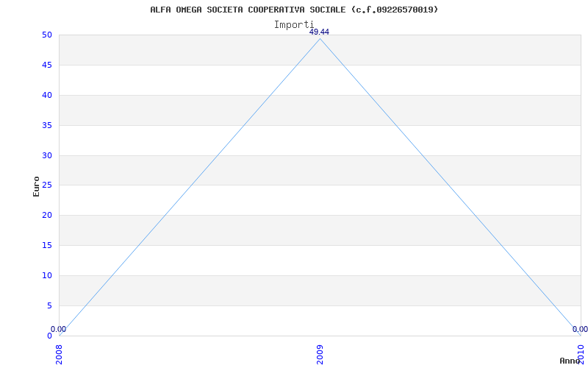Image resolution: width=588 pixels, height=368 pixels.
Task: Select the 2010 x-axis year label
Action: (581, 355)
